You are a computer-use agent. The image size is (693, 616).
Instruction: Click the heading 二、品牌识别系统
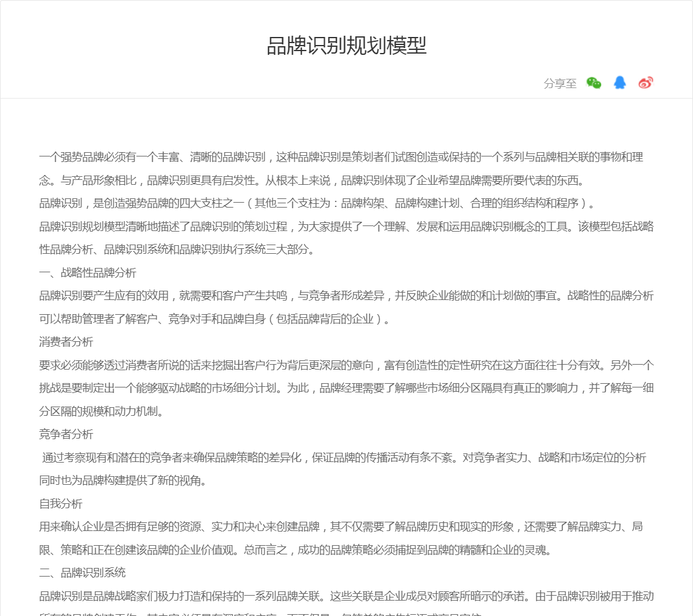point(82,572)
